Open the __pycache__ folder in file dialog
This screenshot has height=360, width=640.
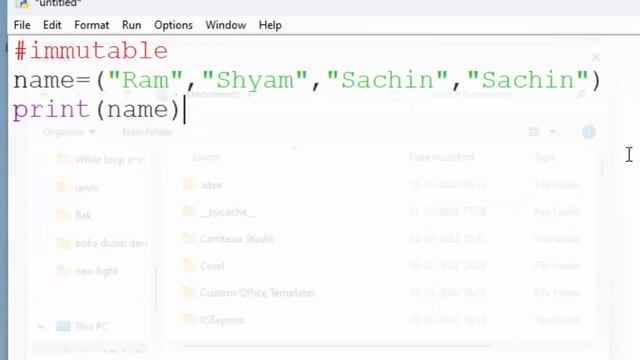point(219,212)
